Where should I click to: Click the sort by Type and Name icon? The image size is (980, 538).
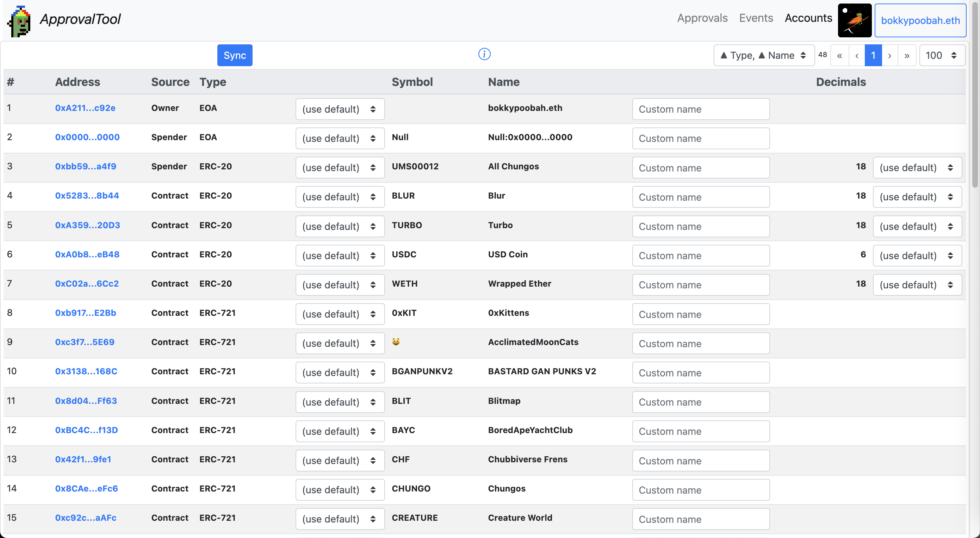[761, 54]
